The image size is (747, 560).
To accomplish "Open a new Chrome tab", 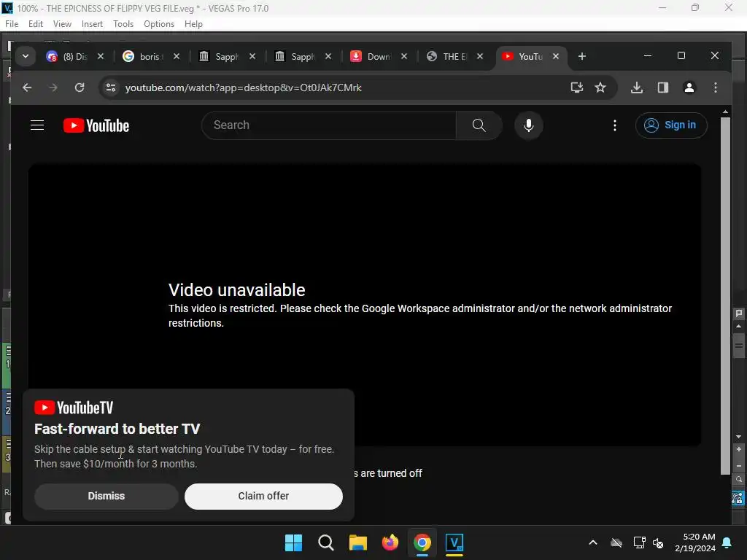I will click(581, 56).
